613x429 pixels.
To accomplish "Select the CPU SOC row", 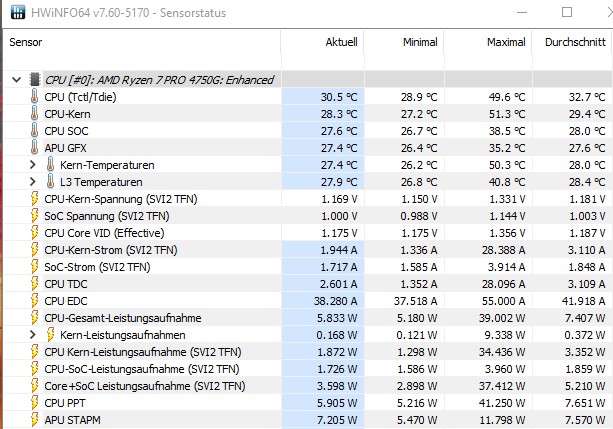I will (x=308, y=131).
